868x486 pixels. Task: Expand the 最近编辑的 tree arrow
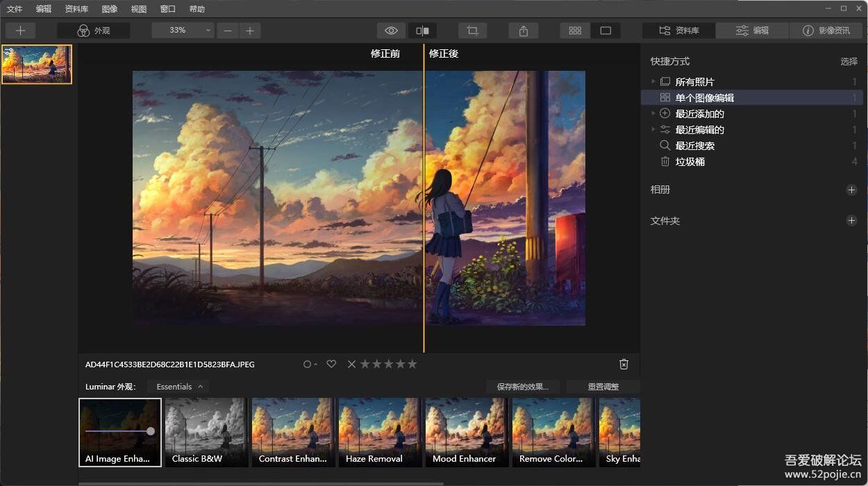[x=653, y=130]
